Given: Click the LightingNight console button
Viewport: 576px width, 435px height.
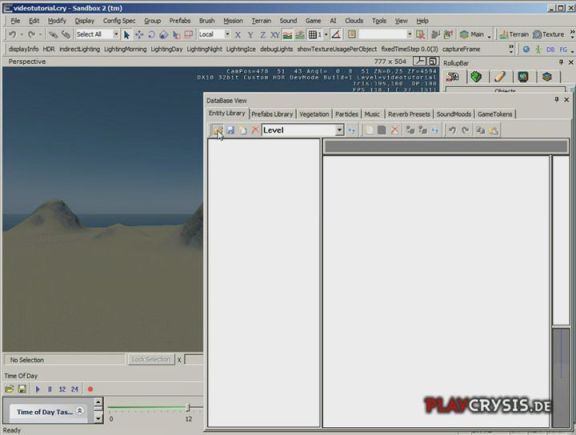Looking at the screenshot, I should 204,49.
